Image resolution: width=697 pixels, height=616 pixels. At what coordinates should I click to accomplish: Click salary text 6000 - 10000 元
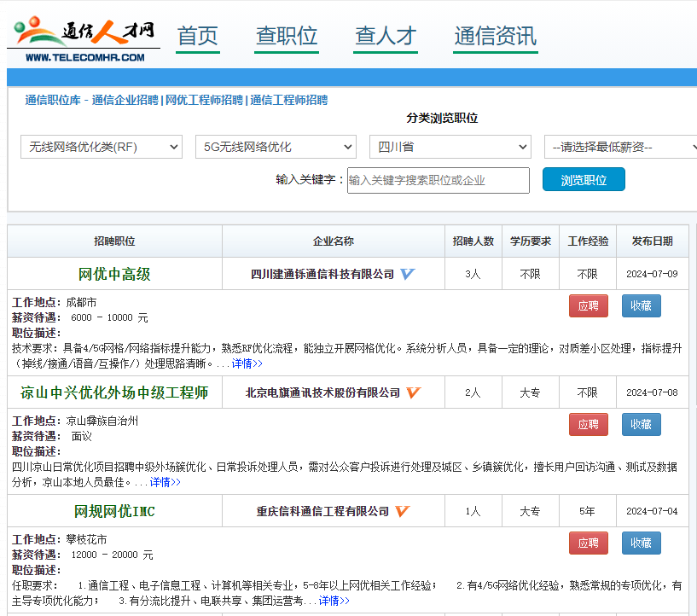pyautogui.click(x=109, y=317)
